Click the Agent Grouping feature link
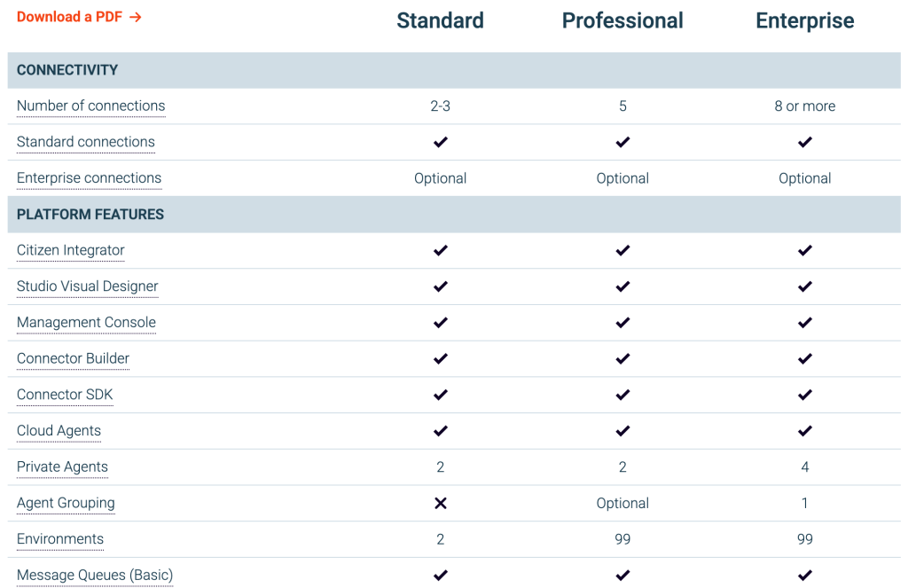The width and height of the screenshot is (908, 588). click(66, 503)
